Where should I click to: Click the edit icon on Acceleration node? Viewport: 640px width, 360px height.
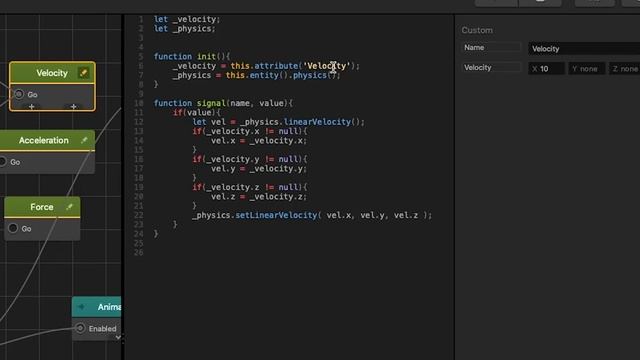(84, 140)
